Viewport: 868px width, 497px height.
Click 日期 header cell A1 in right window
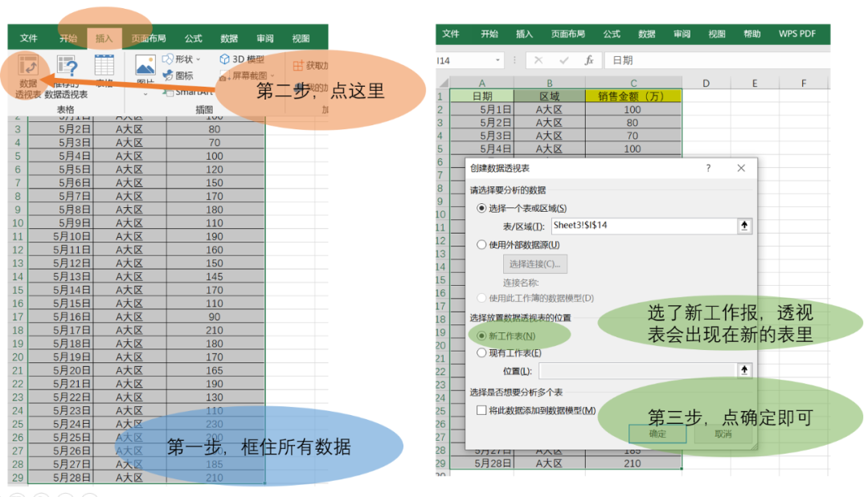pos(481,96)
